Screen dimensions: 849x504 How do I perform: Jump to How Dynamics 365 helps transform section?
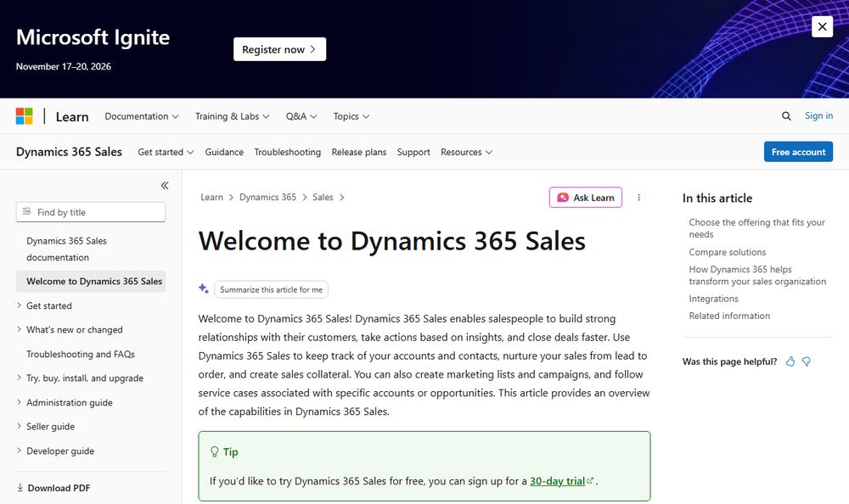757,275
